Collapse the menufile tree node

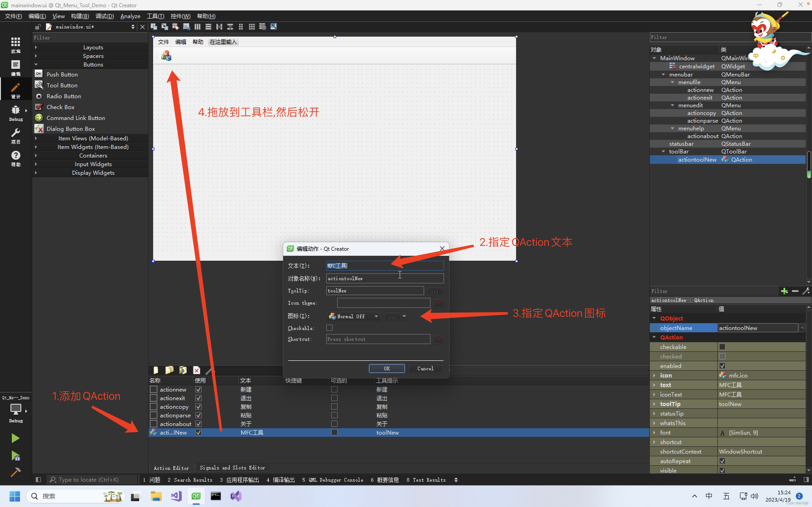672,82
